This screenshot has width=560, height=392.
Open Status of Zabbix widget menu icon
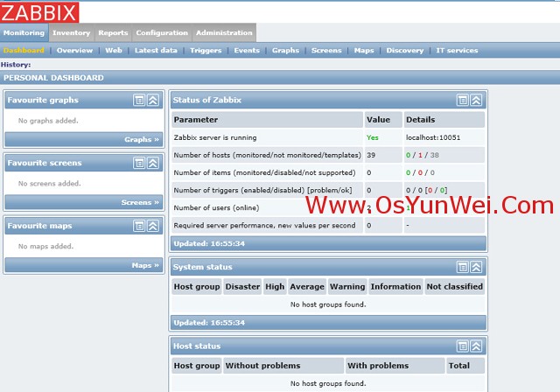pyautogui.click(x=463, y=101)
